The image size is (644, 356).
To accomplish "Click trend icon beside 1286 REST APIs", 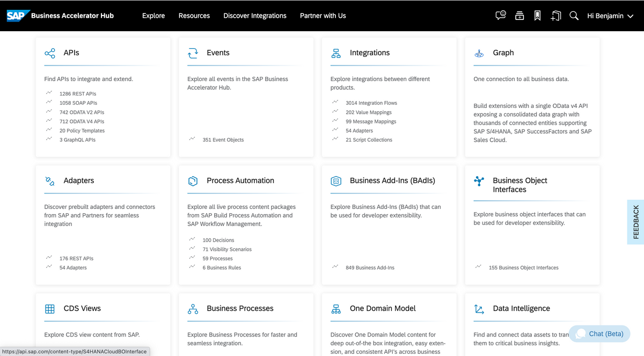I will 49,93.
